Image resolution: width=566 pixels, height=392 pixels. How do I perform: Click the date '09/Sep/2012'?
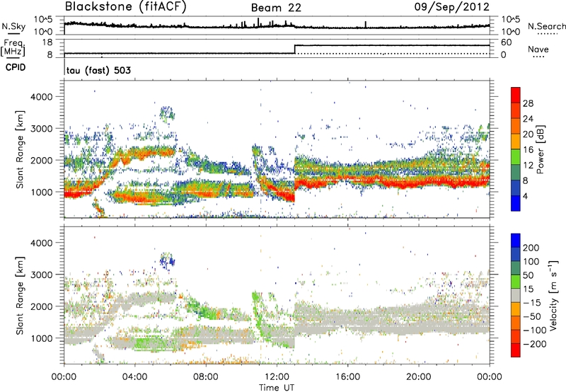pyautogui.click(x=451, y=7)
